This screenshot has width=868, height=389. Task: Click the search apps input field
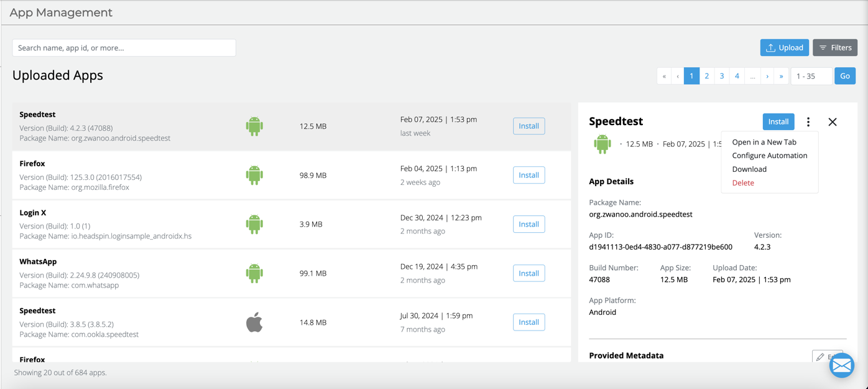[124, 47]
